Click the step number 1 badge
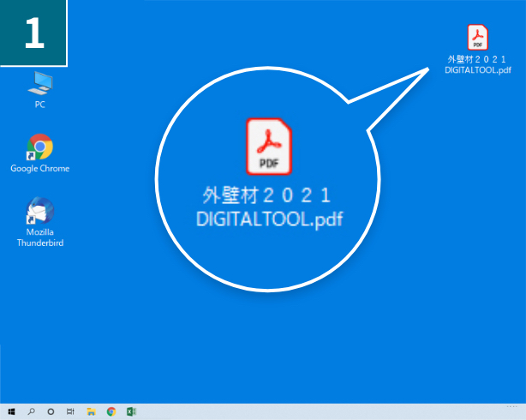This screenshot has height=420, width=526. 34,33
